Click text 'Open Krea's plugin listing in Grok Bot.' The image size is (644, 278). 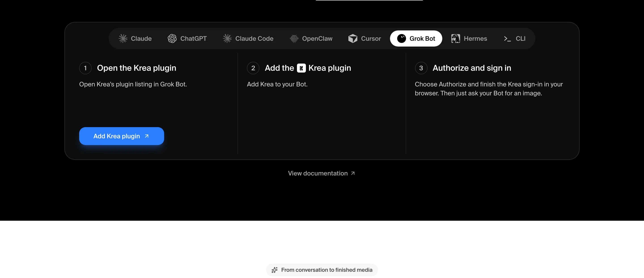pyautogui.click(x=133, y=84)
